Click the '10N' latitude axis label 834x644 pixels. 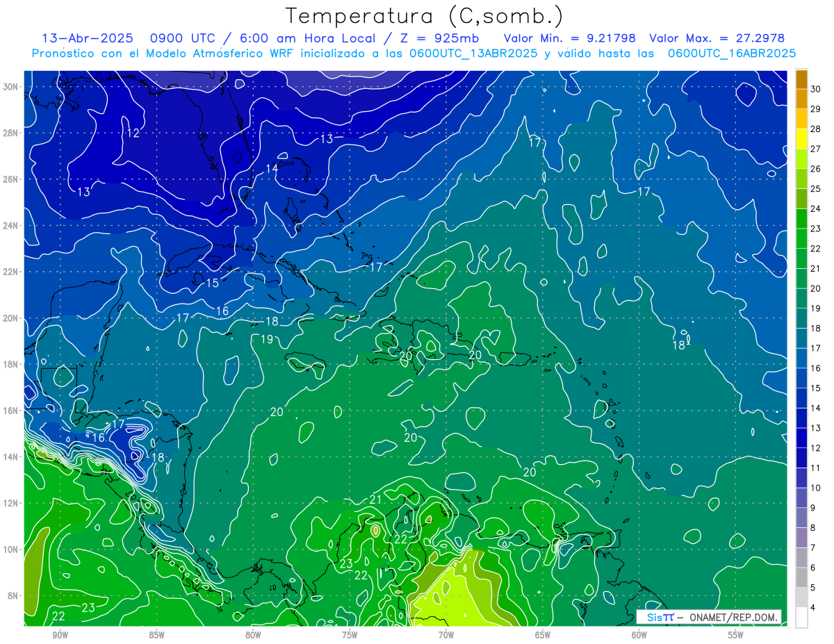point(11,550)
